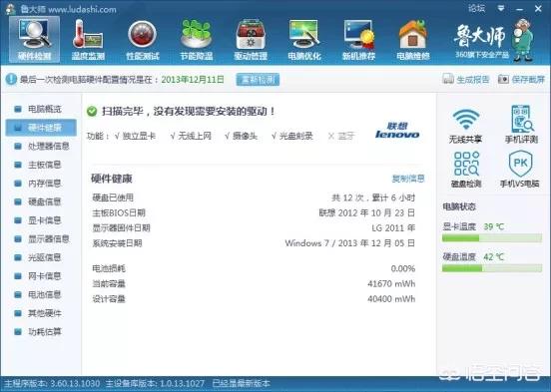Click the 显卡温度 progress bar
Viewport: 551px width, 392px height.
pos(492,238)
